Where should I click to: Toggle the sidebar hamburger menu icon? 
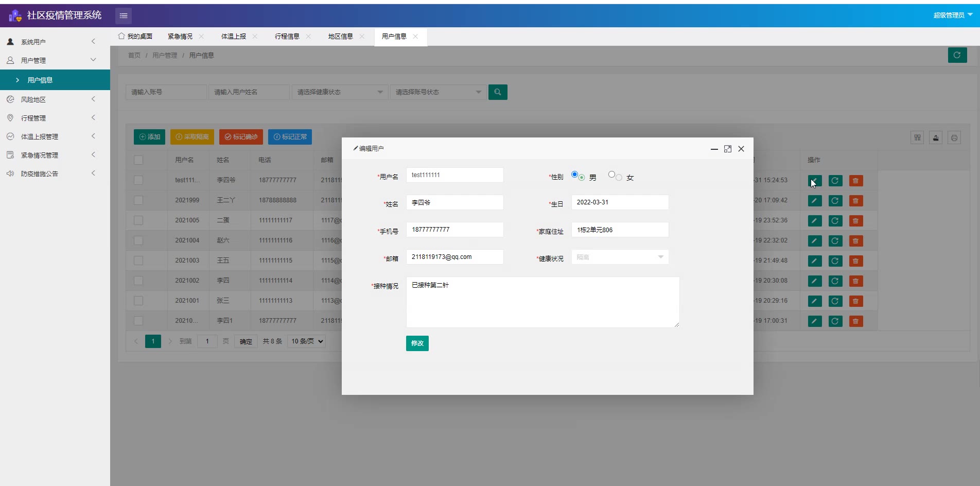pyautogui.click(x=124, y=16)
